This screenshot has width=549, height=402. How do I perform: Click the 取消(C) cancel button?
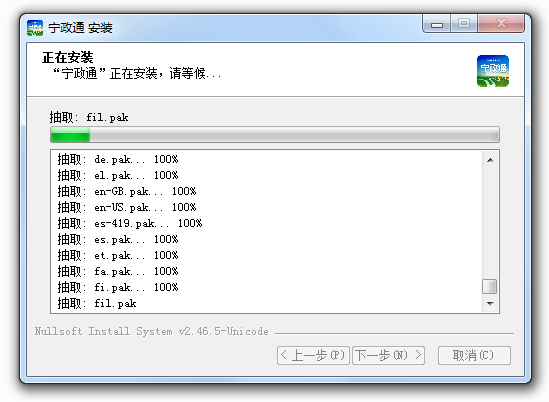(x=474, y=355)
